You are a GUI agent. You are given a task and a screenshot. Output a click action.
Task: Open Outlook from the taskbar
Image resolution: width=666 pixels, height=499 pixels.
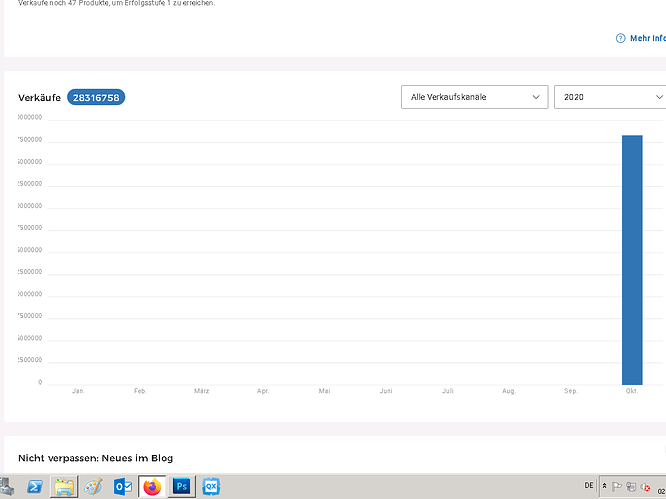(124, 487)
